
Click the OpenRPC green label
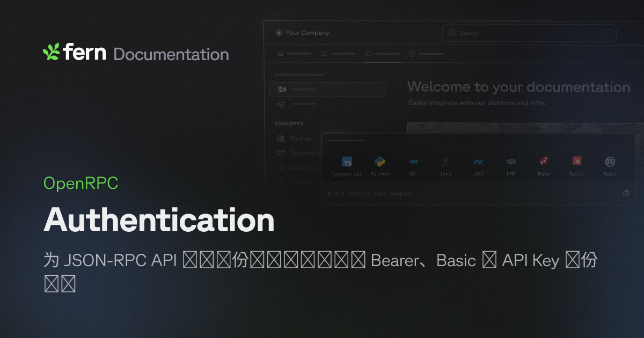[80, 183]
